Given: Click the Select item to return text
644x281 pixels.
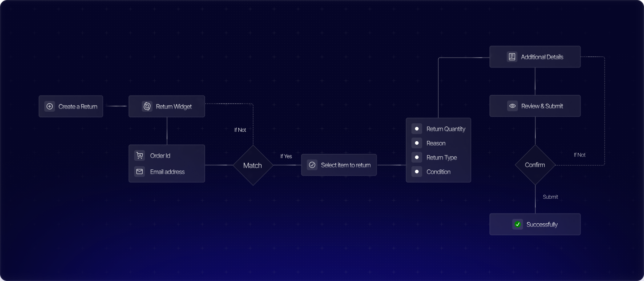Looking at the screenshot, I should coord(346,165).
